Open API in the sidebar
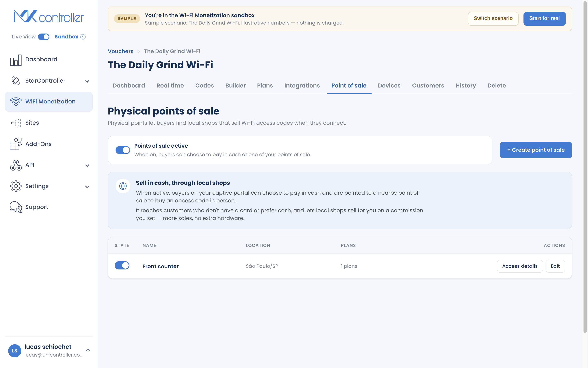588x368 pixels. click(49, 165)
